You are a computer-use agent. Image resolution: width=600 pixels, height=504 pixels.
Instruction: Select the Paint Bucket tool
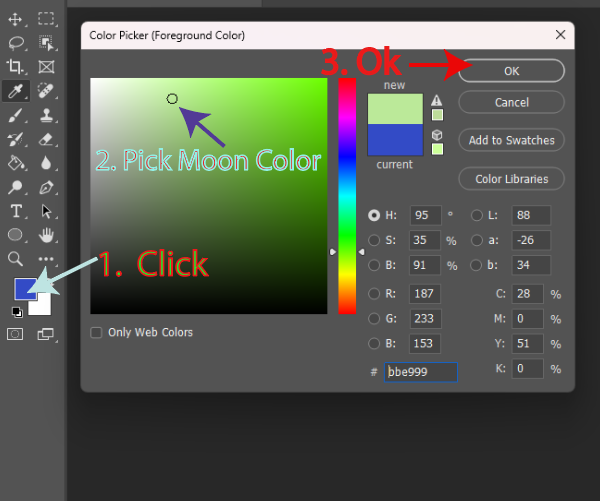16,163
